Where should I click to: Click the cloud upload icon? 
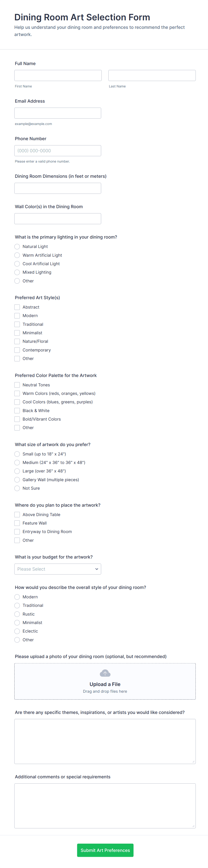pyautogui.click(x=105, y=673)
